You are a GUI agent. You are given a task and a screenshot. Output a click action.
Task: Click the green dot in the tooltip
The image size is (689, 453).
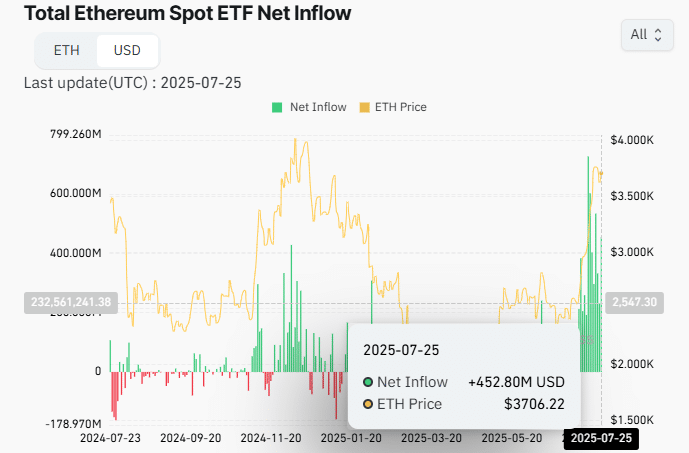pos(368,382)
